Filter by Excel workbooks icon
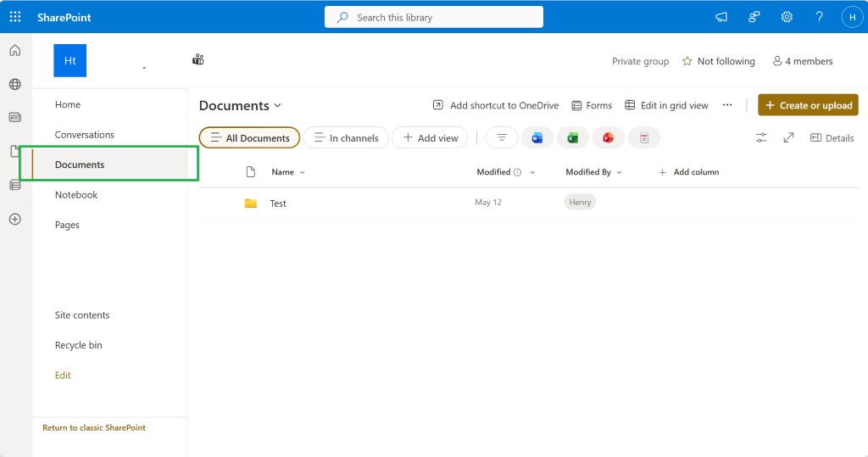This screenshot has height=457, width=868. [x=572, y=138]
